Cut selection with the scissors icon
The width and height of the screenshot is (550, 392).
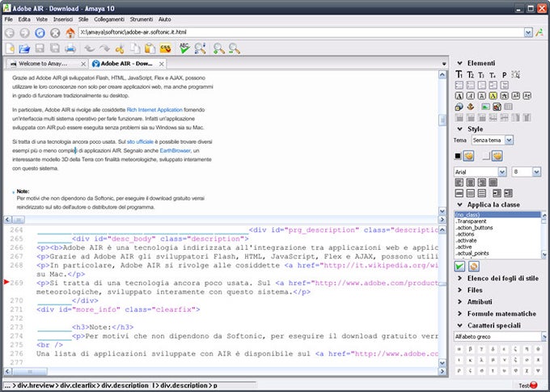[x=120, y=48]
